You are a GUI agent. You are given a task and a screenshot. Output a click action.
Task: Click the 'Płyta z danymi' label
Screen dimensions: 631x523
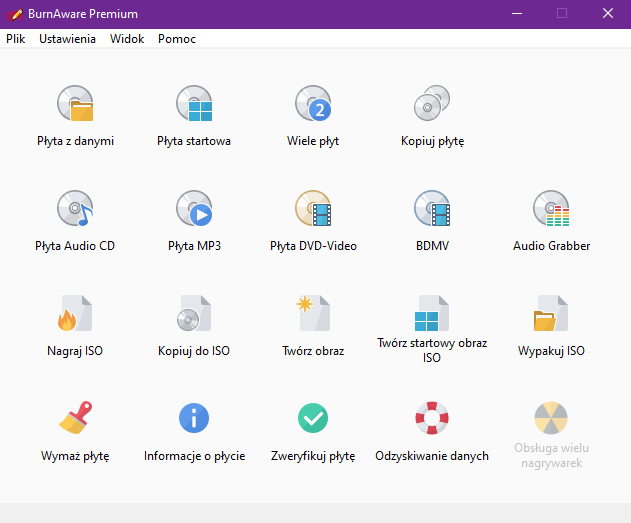click(x=75, y=141)
